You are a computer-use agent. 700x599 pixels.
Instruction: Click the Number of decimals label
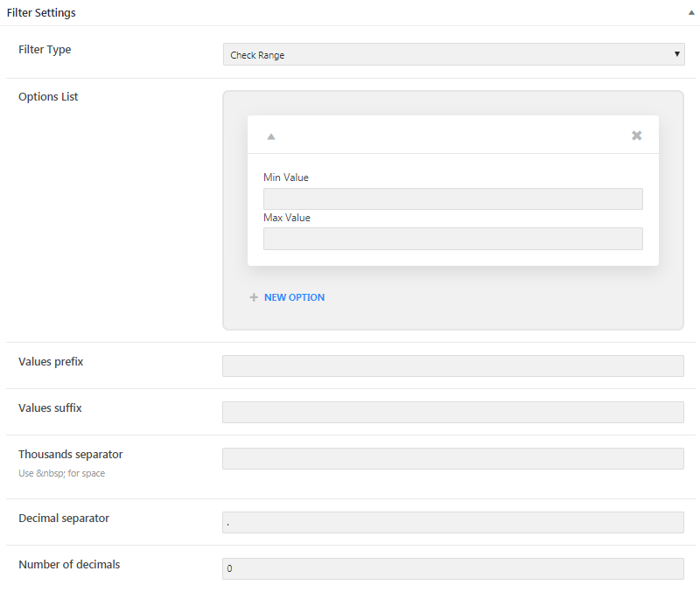pyautogui.click(x=69, y=564)
